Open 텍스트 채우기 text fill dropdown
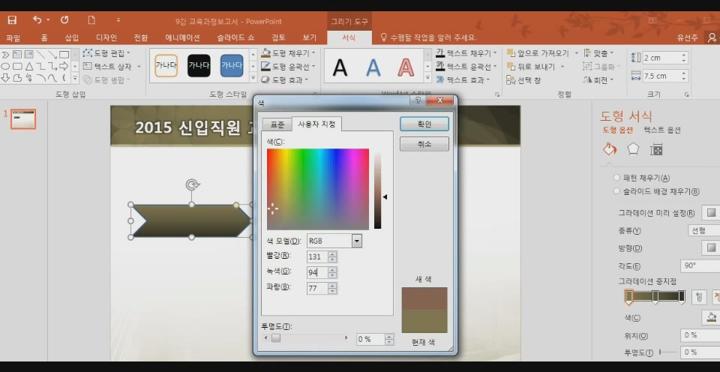The image size is (720, 372). click(x=466, y=53)
